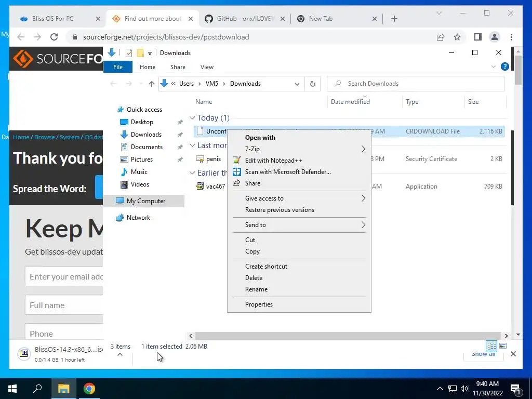Screen dimensions: 532x399
Task: Open the notification center icon
Action: point(515,389)
